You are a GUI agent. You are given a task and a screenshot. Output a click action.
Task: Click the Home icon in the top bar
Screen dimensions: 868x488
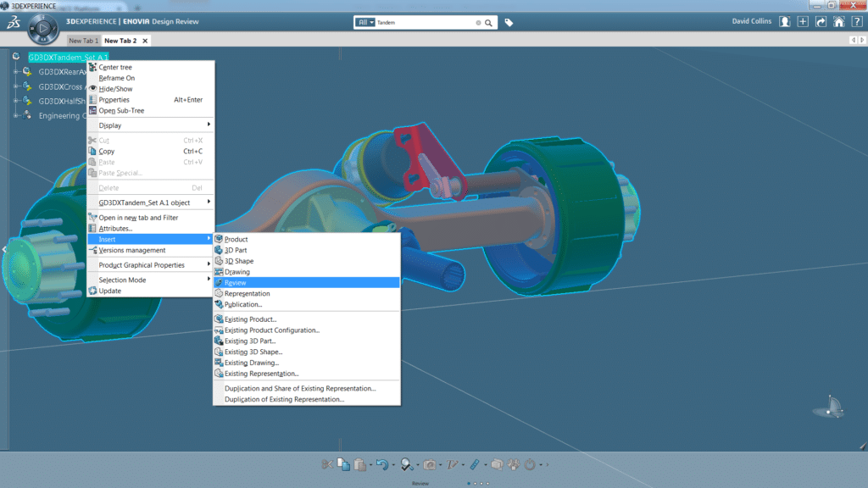click(x=838, y=21)
